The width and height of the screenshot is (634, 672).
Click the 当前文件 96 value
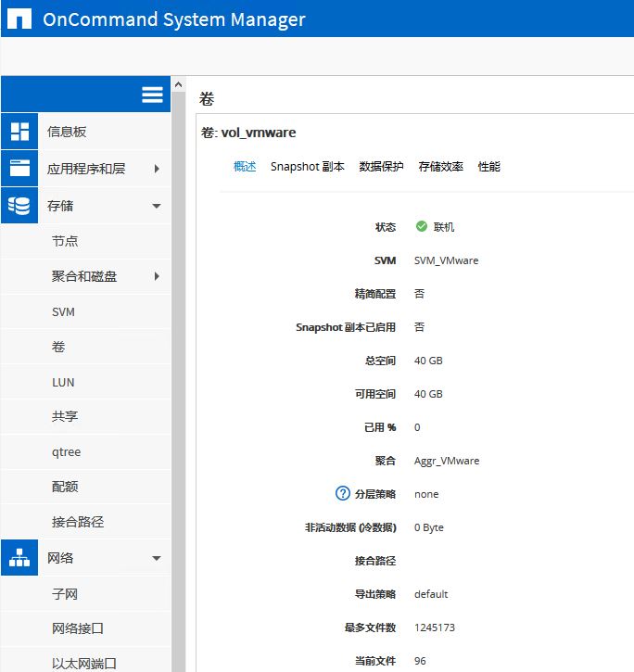pyautogui.click(x=420, y=661)
